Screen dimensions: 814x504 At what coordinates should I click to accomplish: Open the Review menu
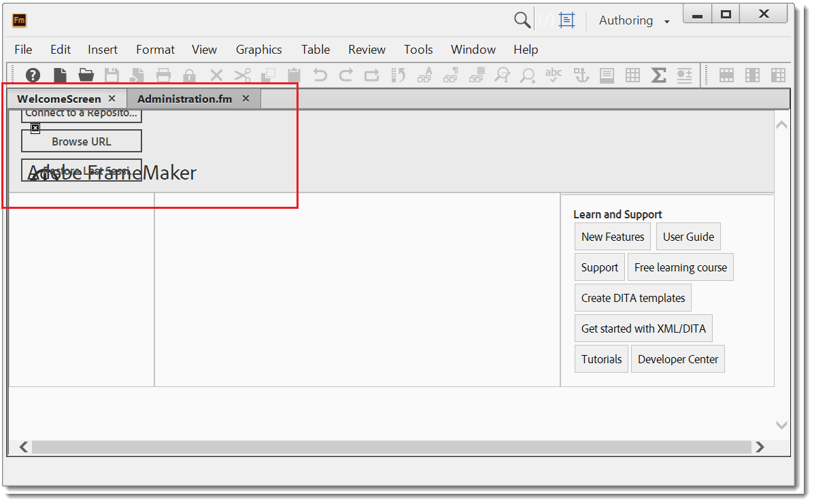367,49
